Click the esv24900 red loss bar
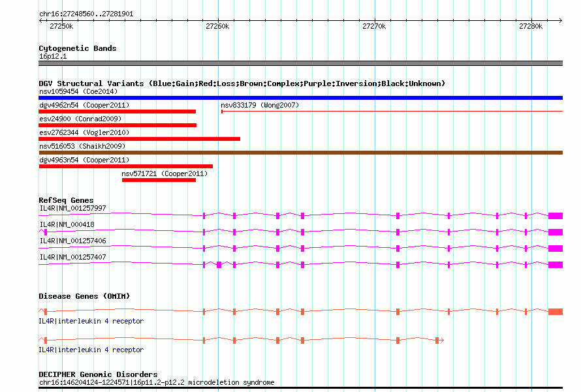Viewport: 581px width, 392px height. (118, 125)
